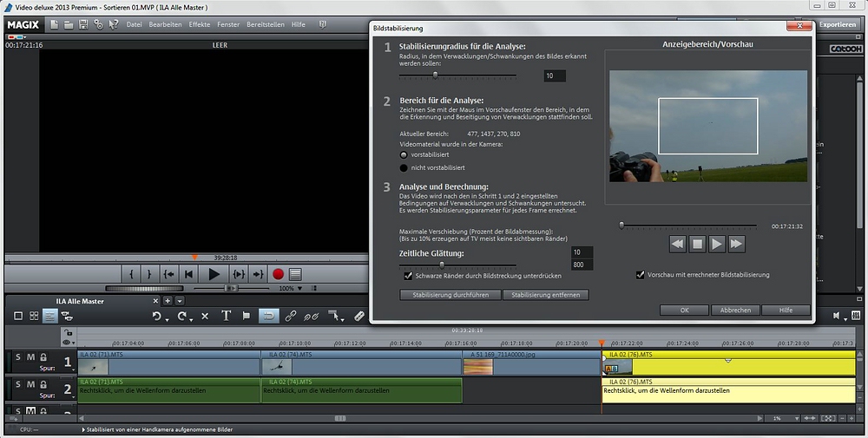The height and width of the screenshot is (438, 868).
Task: Lock track 1 with padlock icon
Action: pos(43,357)
